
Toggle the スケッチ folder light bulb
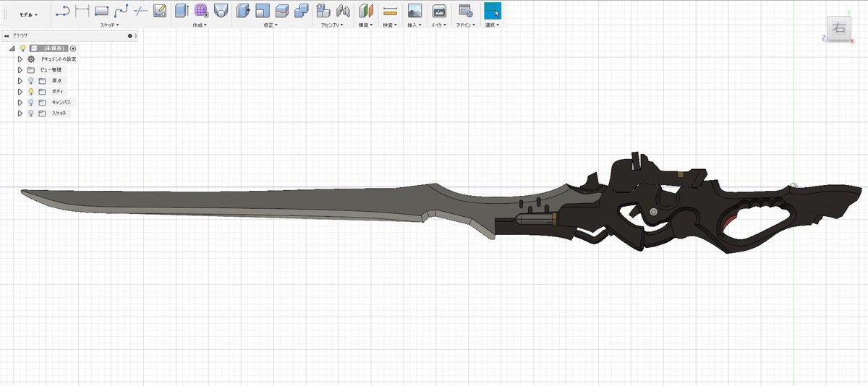click(31, 113)
